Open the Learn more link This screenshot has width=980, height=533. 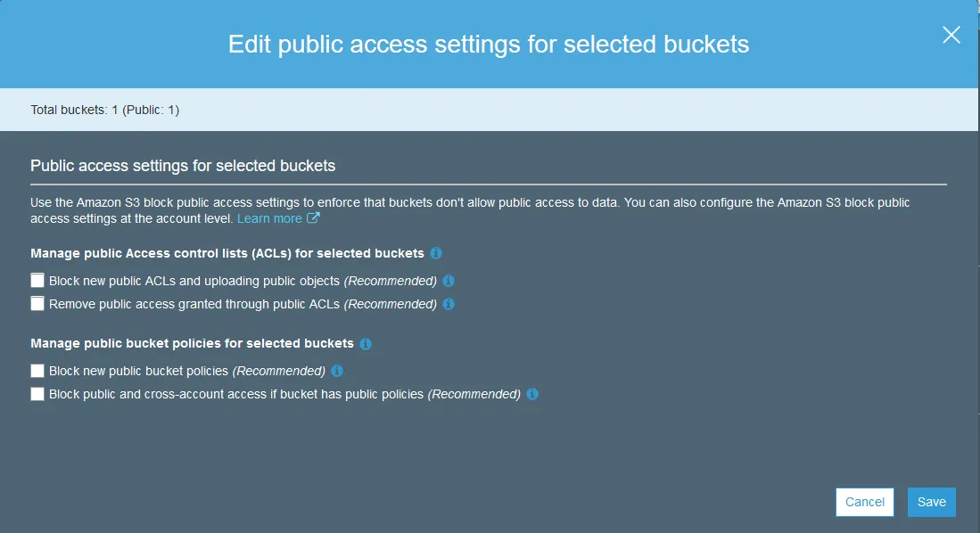tap(269, 218)
